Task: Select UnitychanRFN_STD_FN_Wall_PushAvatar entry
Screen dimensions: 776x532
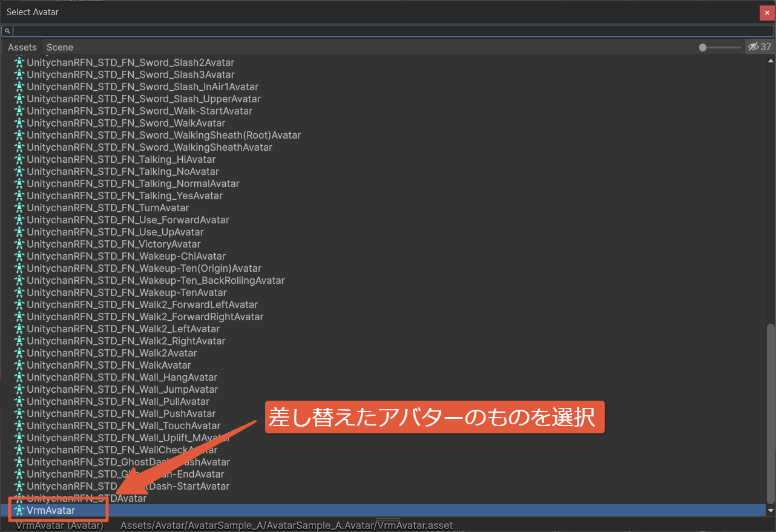Action: coord(121,413)
